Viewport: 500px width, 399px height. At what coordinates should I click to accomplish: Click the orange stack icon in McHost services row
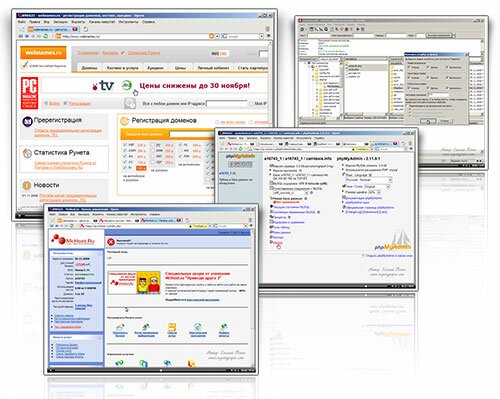point(172,327)
